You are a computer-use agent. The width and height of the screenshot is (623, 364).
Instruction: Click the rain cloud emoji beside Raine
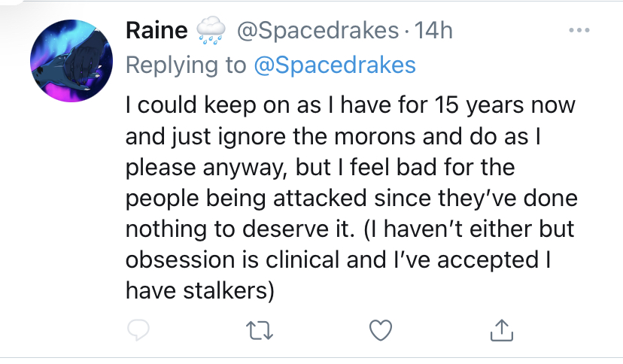211,30
